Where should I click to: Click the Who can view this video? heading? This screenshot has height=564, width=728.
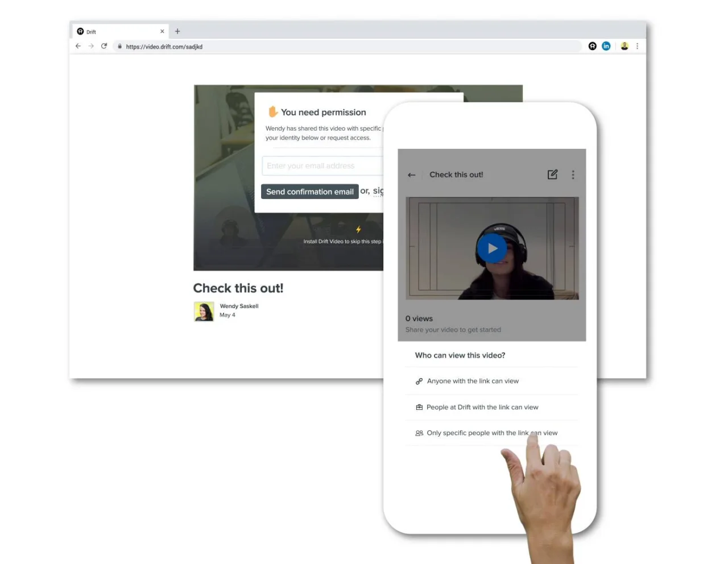[x=460, y=355]
